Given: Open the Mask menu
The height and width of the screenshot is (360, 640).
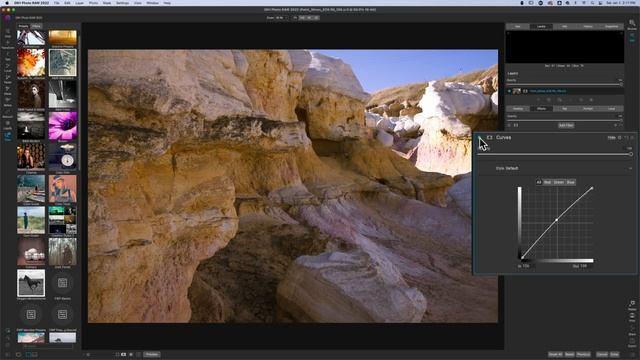Looking at the screenshot, I should pyautogui.click(x=107, y=3).
